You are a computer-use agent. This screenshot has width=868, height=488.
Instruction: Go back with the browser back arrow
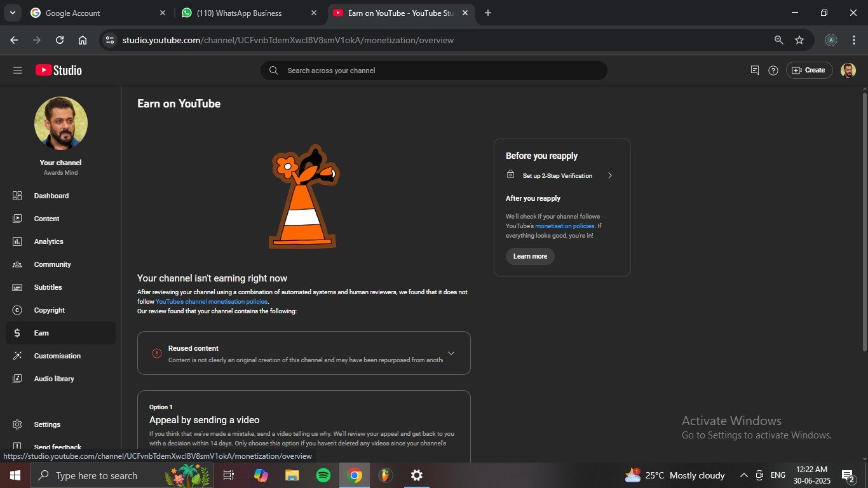pos(14,40)
